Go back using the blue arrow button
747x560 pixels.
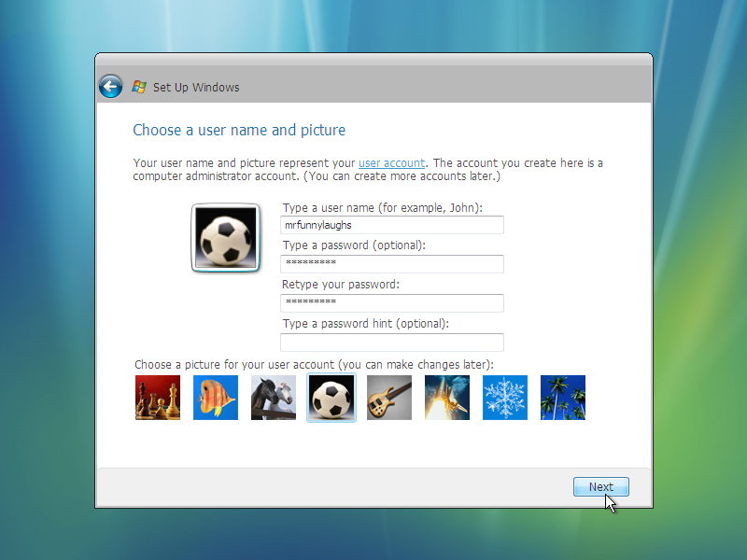(x=110, y=87)
